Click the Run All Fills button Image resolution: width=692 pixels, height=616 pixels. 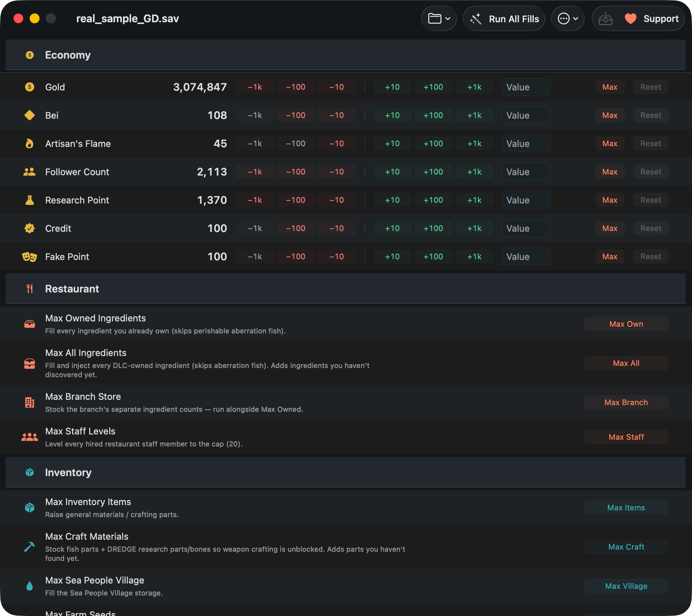(x=504, y=18)
